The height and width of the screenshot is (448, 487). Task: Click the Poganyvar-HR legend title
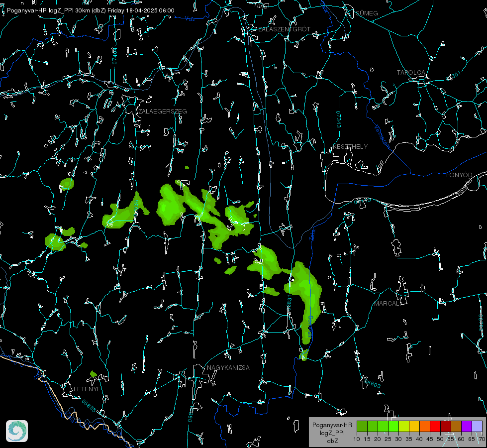tap(332, 425)
